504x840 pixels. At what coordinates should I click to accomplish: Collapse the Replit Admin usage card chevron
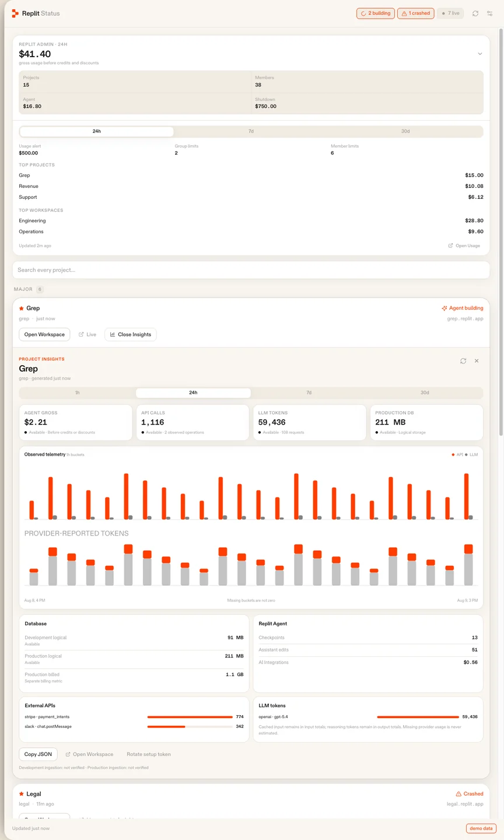pyautogui.click(x=480, y=54)
